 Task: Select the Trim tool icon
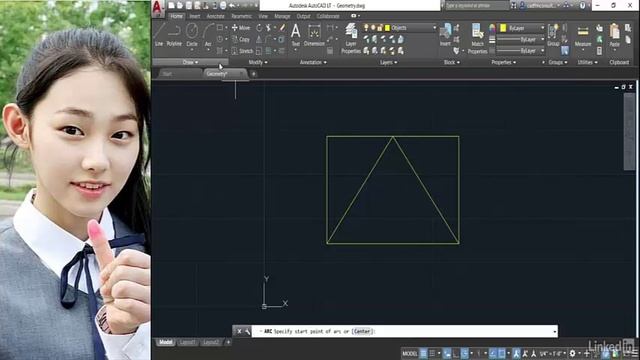[268, 28]
